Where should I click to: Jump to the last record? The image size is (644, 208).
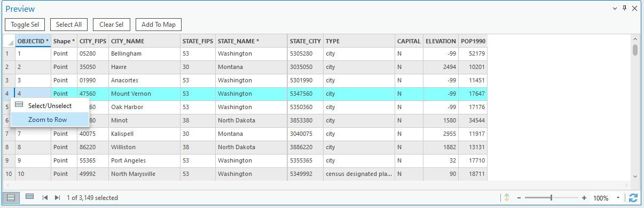(x=58, y=198)
